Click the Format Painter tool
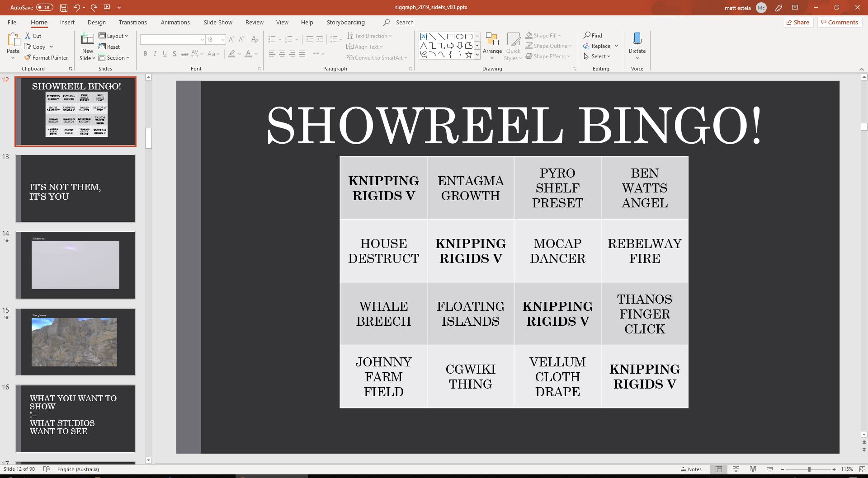The image size is (868, 478). point(46,58)
